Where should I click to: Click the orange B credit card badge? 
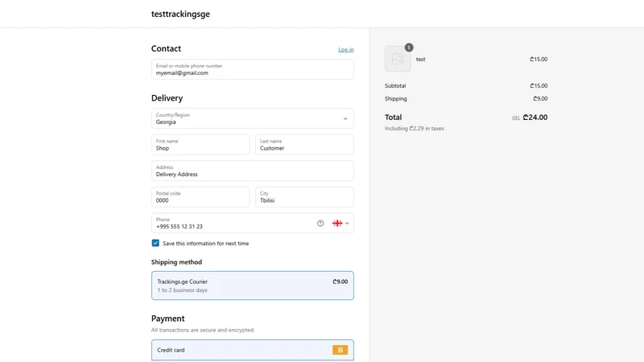point(340,350)
